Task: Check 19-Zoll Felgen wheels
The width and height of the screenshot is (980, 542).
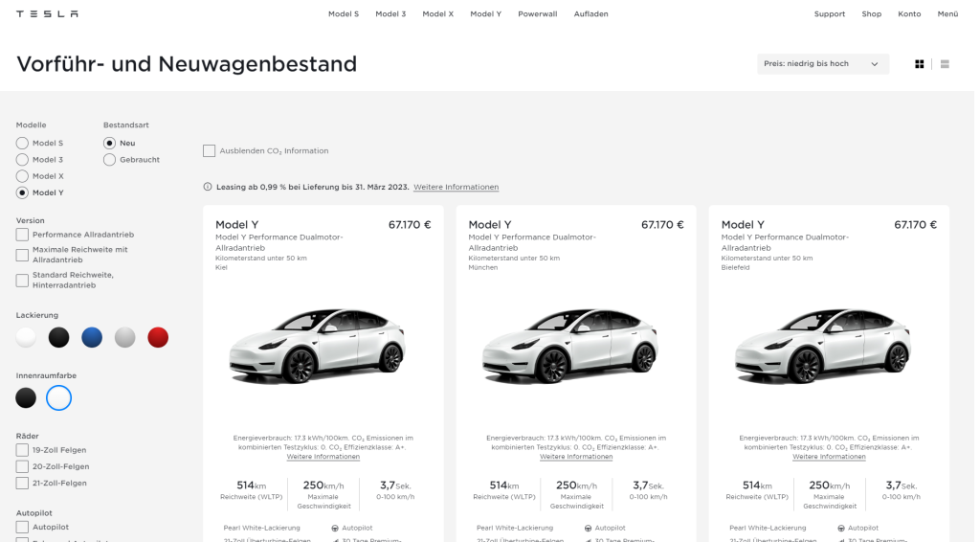Action: 23,450
